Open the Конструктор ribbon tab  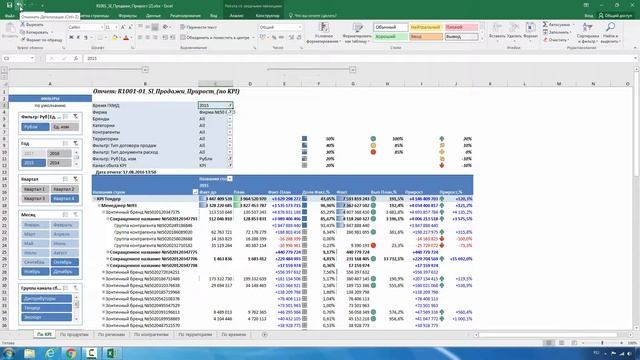point(267,16)
